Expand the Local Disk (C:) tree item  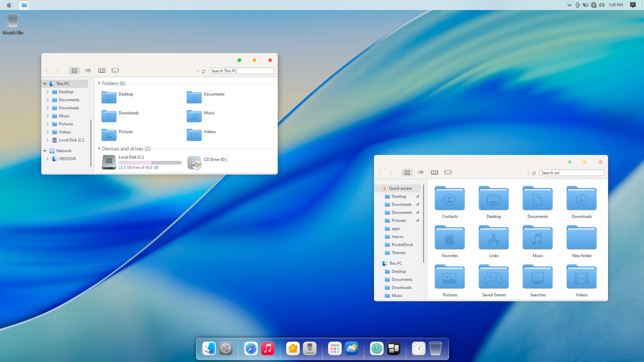47,140
